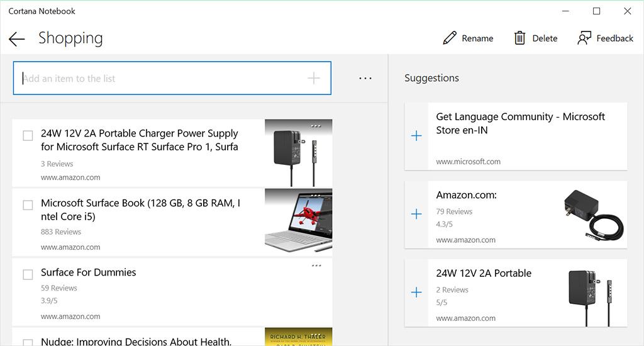The height and width of the screenshot is (346, 644).
Task: Click '24W 12V 2A Portable' suggestion title
Action: (x=484, y=273)
